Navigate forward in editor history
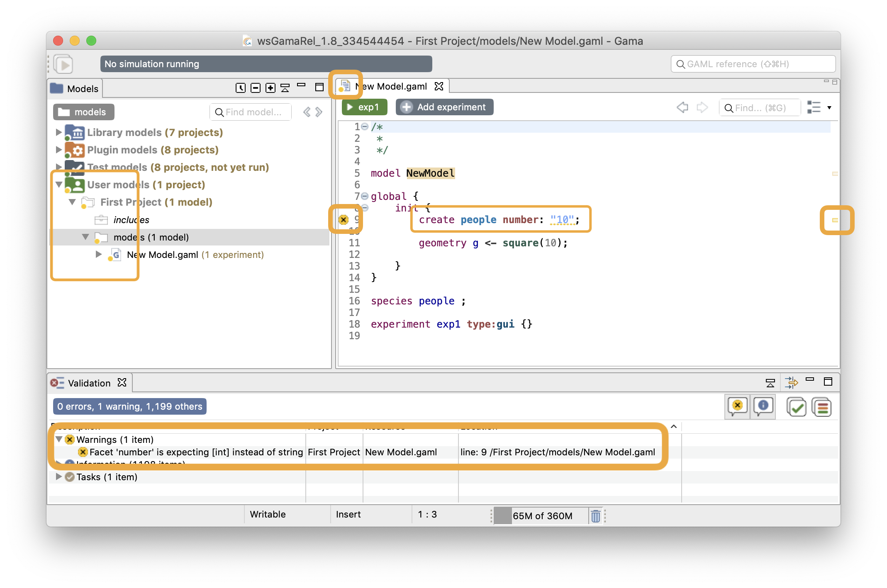The width and height of the screenshot is (887, 588). (702, 107)
